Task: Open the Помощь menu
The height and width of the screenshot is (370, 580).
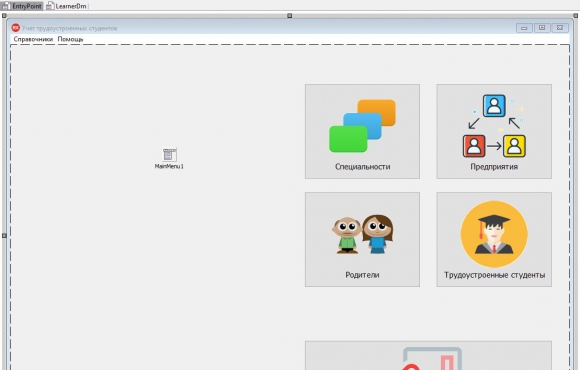Action: click(x=70, y=39)
